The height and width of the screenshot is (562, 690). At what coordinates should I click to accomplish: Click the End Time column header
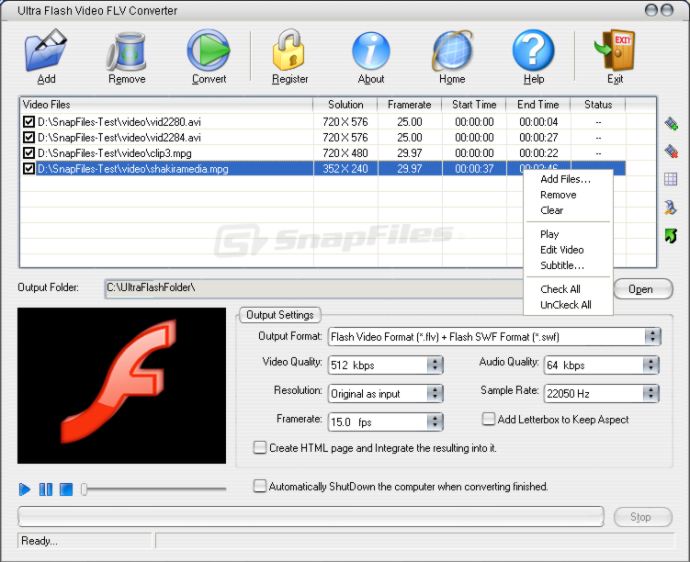pyautogui.click(x=538, y=104)
